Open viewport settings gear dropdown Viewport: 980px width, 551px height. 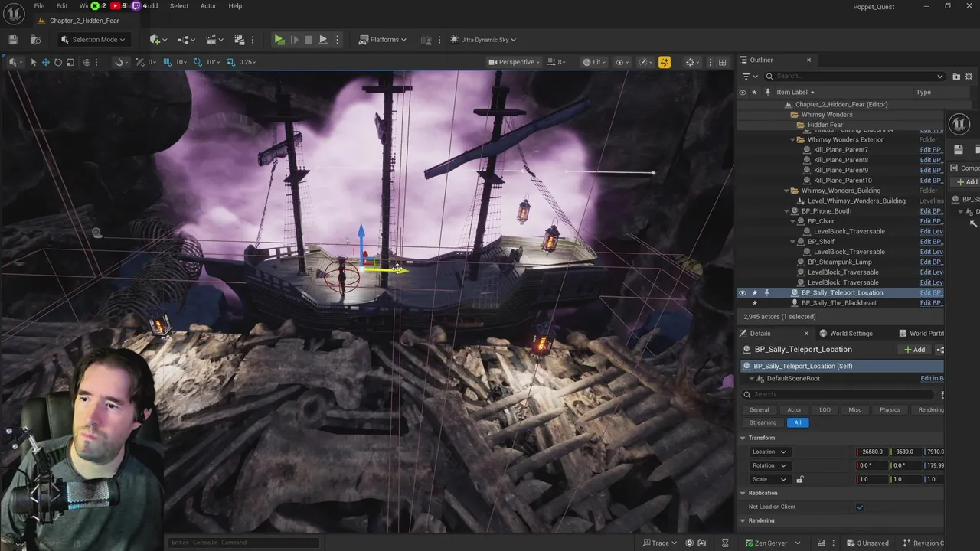pyautogui.click(x=692, y=62)
